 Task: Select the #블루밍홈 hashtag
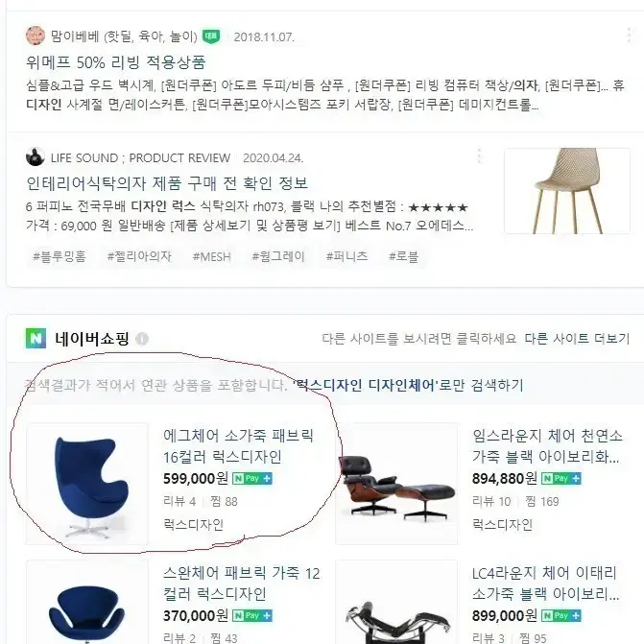coord(60,256)
